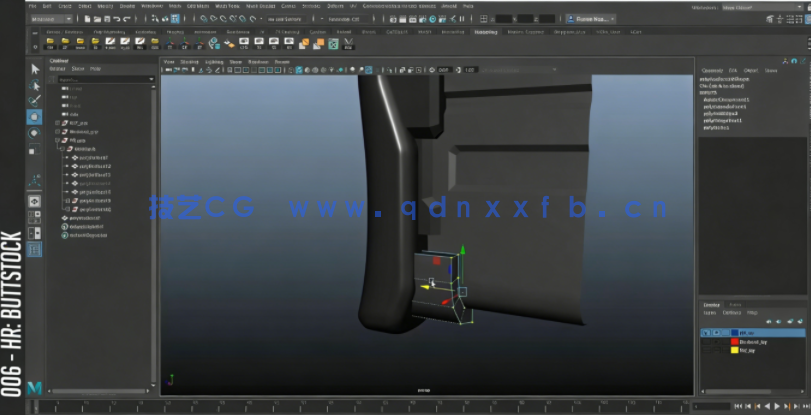Screen dimensions: 811x415
Task: Click the highlighted Move tool in toolbox
Action: pos(34,117)
